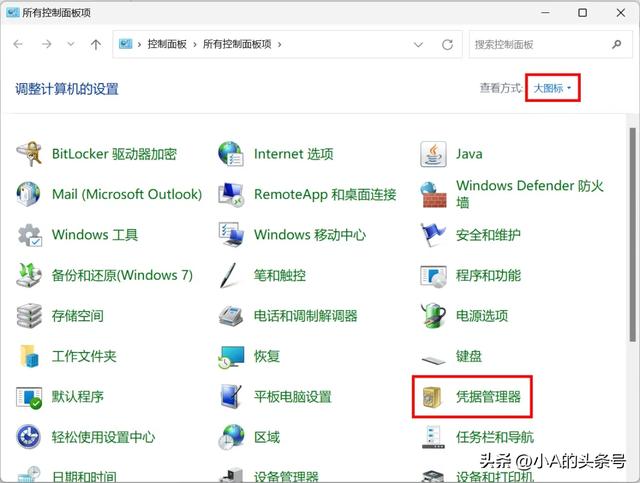Open the Java text link
Viewport: 640px width, 483px height.
pyautogui.click(x=469, y=154)
